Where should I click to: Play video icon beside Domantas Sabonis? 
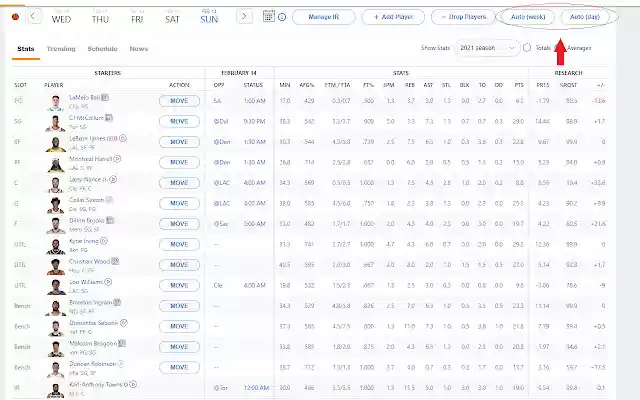pyautogui.click(x=124, y=323)
